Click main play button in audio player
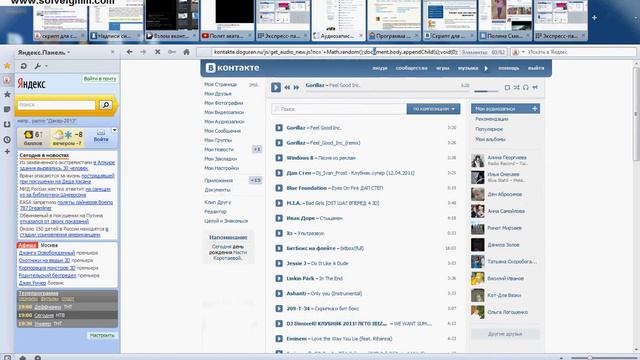This screenshot has height=360, width=640. (276, 87)
